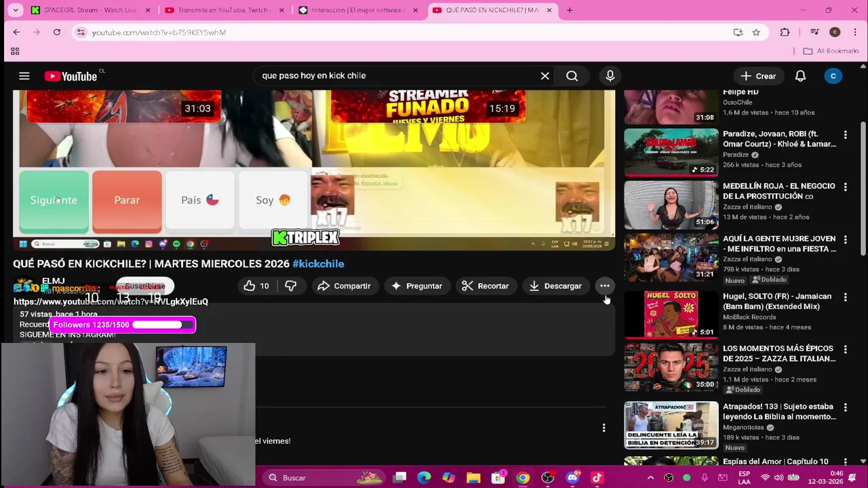Open All Bookmarks folder

(x=831, y=51)
